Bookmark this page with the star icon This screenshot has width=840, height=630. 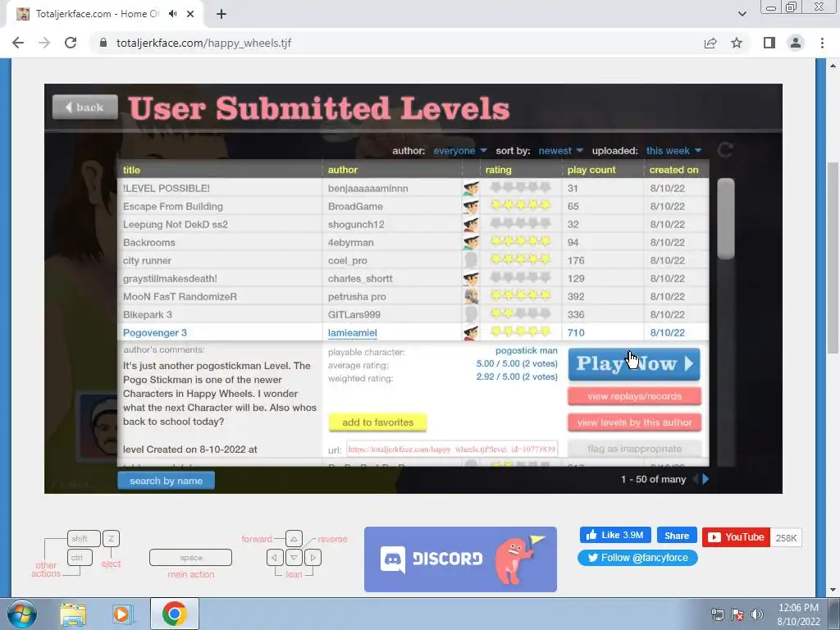737,43
